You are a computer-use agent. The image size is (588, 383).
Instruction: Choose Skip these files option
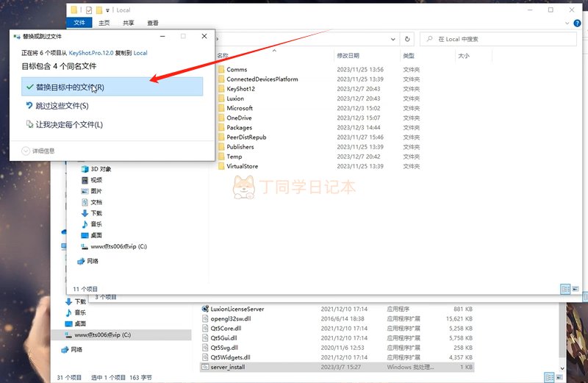coord(57,106)
